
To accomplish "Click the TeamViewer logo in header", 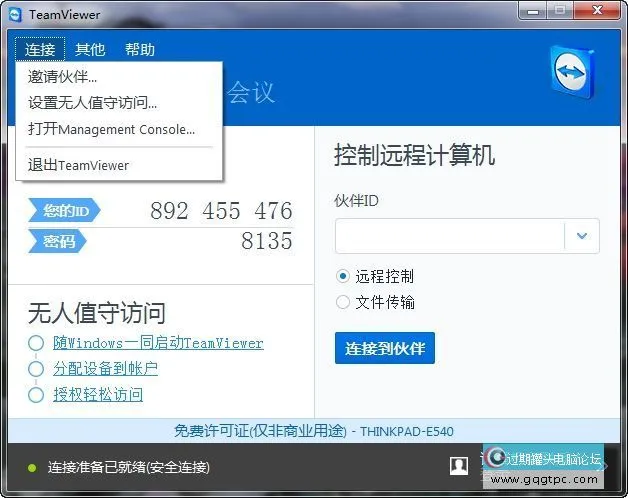I will click(x=572, y=73).
